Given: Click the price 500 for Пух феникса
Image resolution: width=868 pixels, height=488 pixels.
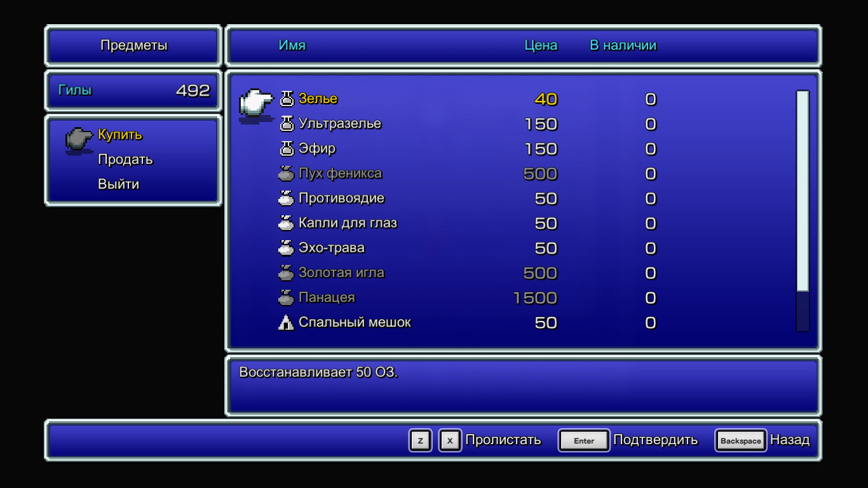Looking at the screenshot, I should 540,173.
